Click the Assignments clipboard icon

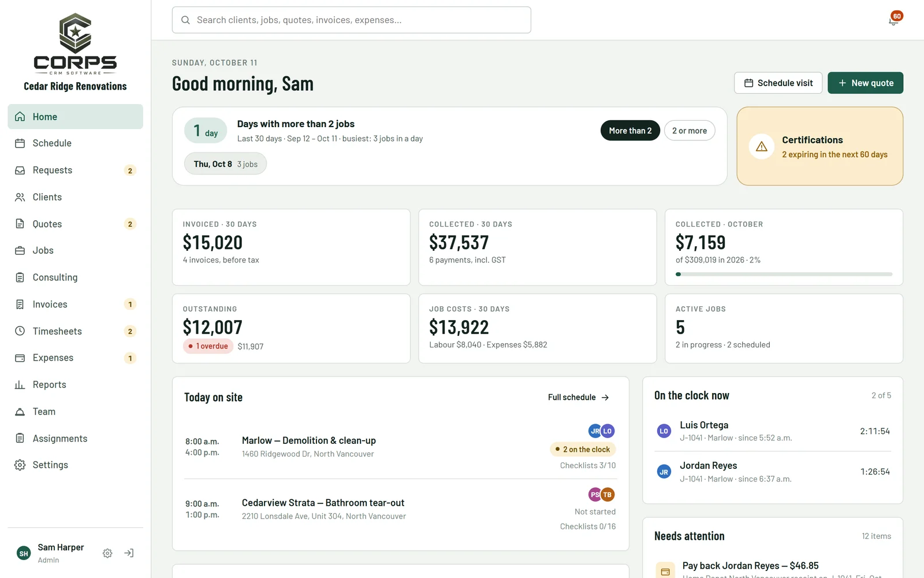click(20, 439)
